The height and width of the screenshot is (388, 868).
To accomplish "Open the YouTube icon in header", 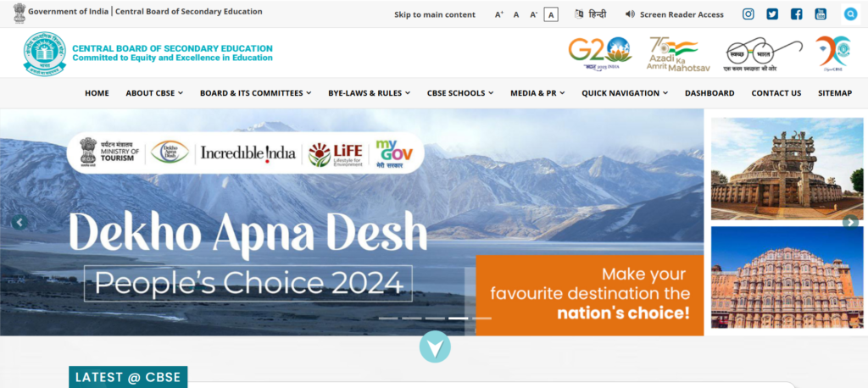I will tap(821, 14).
